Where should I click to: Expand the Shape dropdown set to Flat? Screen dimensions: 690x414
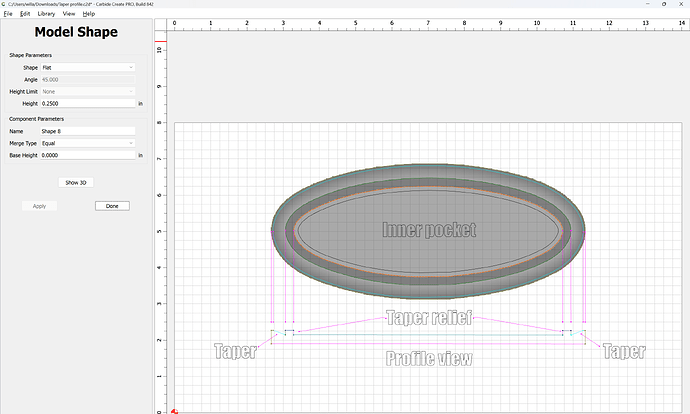click(87, 67)
